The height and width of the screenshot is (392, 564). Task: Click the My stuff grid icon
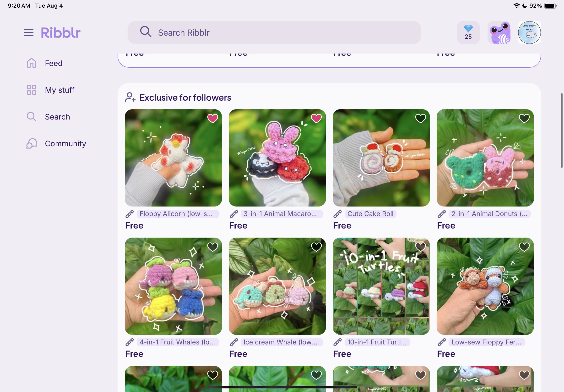(32, 90)
